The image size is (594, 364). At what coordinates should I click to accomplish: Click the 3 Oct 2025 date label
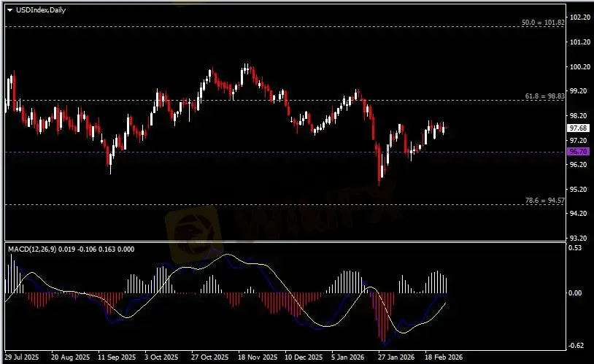pos(161,357)
